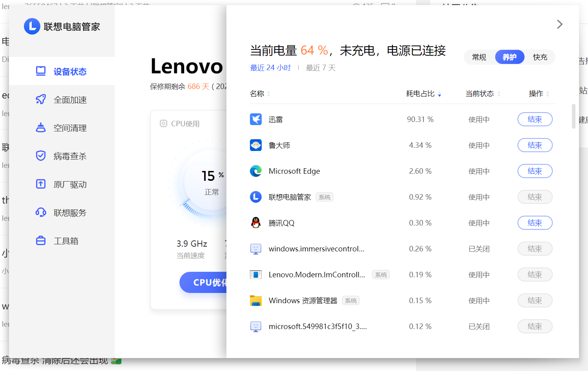Screen dimensions: 588x371
Task: Click the Lenovo PC Manager logo icon
Action: click(x=32, y=26)
